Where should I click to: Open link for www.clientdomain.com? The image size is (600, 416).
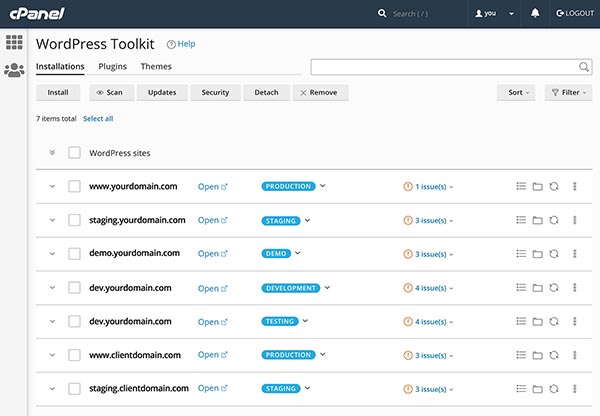pyautogui.click(x=212, y=355)
